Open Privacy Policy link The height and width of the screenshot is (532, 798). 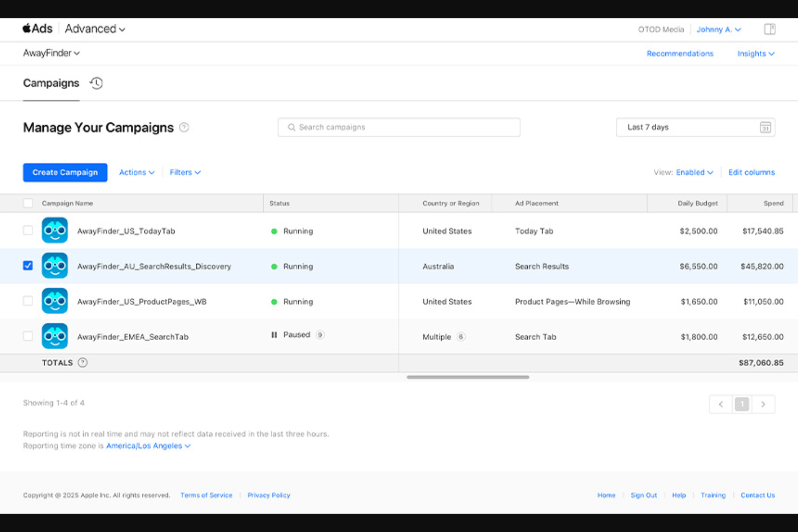pyautogui.click(x=269, y=495)
